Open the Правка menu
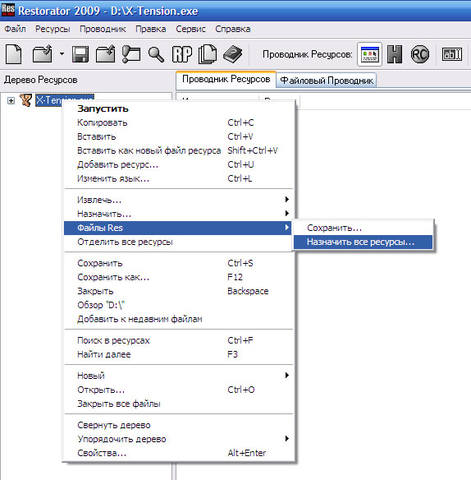Viewport: 471px width, 480px height. (x=151, y=29)
